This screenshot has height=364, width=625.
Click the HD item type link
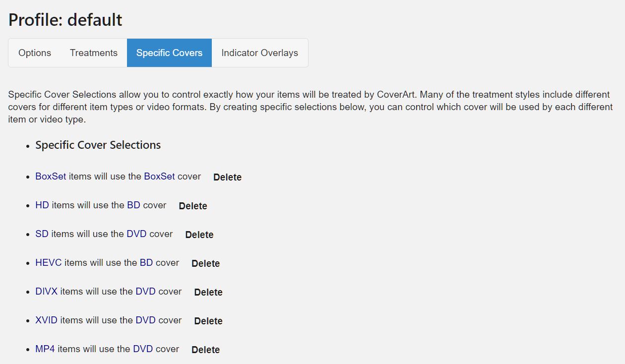pyautogui.click(x=42, y=205)
